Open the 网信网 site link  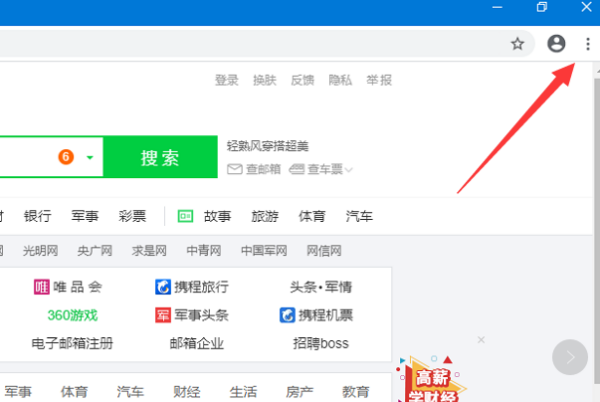(324, 251)
